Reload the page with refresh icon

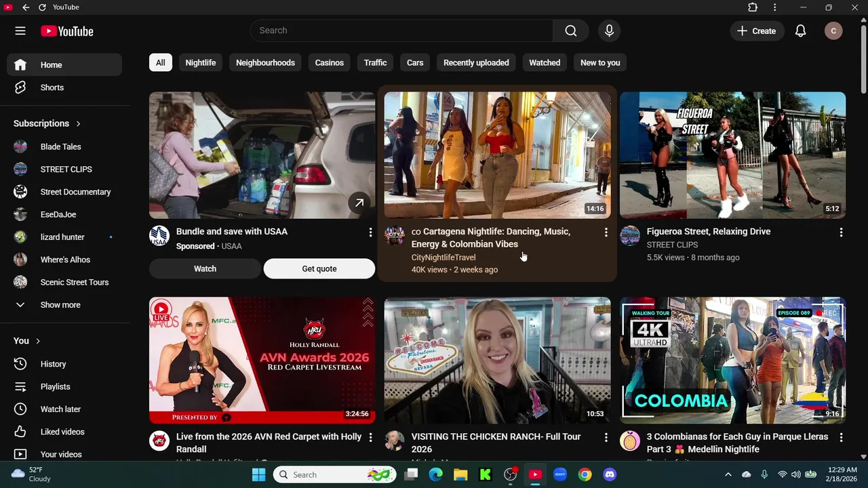[42, 7]
